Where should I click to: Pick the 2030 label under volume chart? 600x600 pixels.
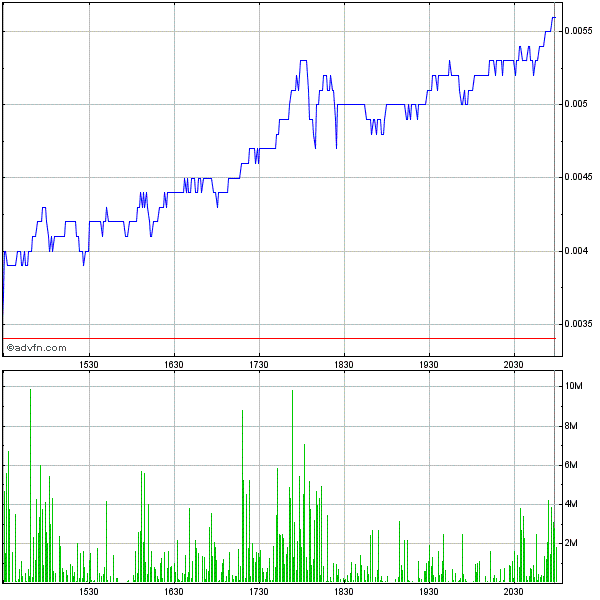514,592
